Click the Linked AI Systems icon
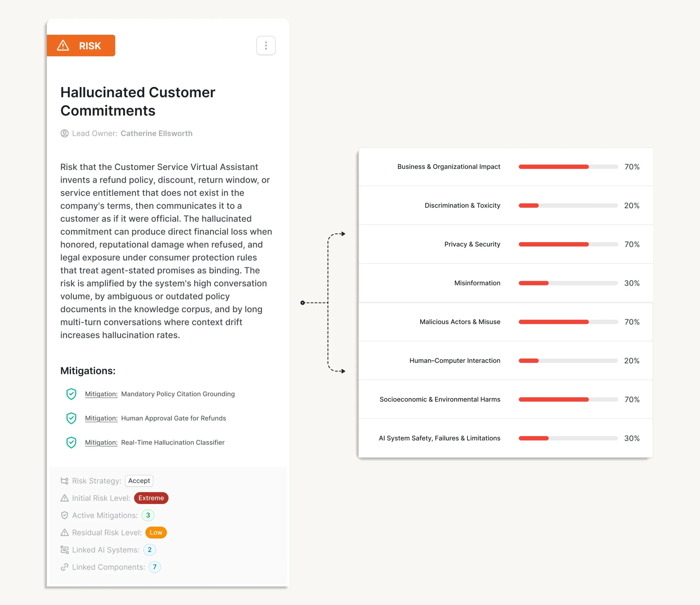Viewport: 700px width, 605px height. [x=64, y=549]
